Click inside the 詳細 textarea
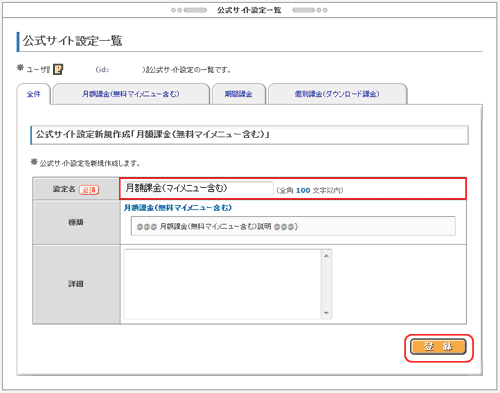Viewport: 500px width, 393px height. (222, 284)
